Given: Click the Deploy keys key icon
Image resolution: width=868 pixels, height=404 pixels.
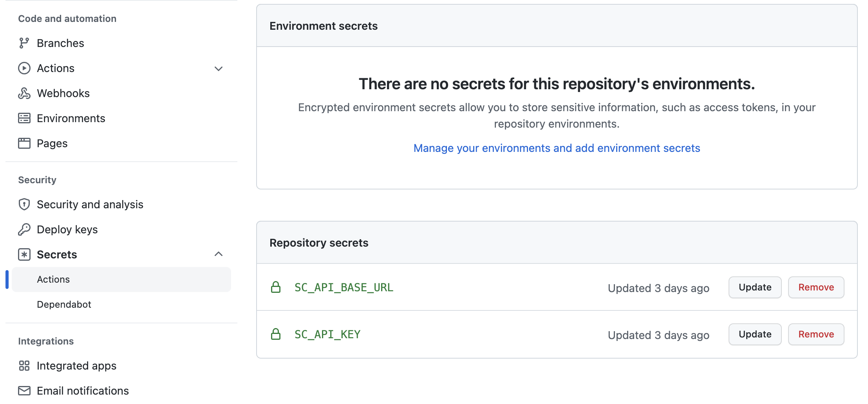Looking at the screenshot, I should (24, 229).
